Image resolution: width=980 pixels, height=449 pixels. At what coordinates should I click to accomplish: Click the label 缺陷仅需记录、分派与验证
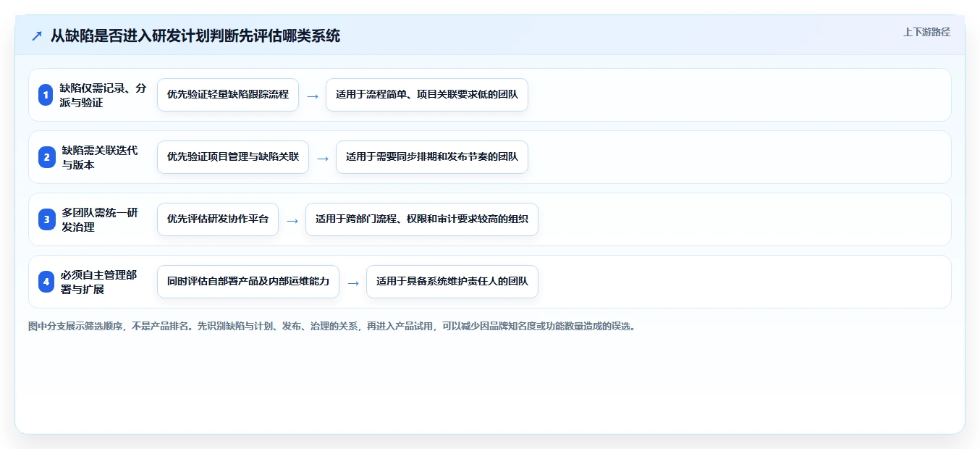pos(103,95)
